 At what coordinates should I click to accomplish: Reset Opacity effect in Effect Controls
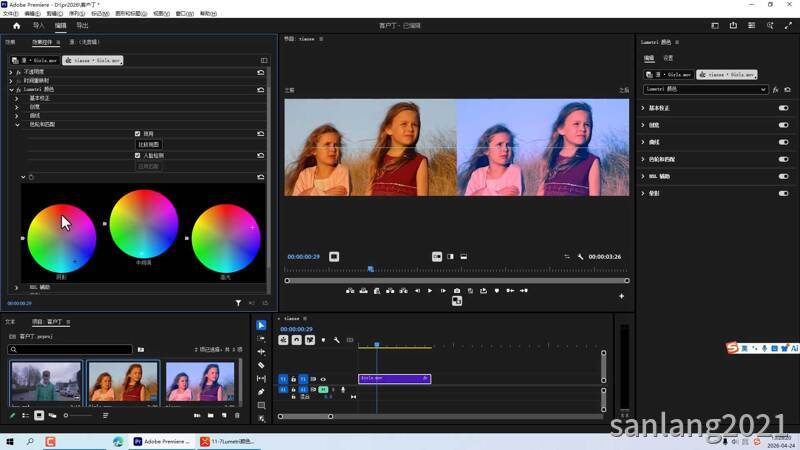(x=261, y=72)
